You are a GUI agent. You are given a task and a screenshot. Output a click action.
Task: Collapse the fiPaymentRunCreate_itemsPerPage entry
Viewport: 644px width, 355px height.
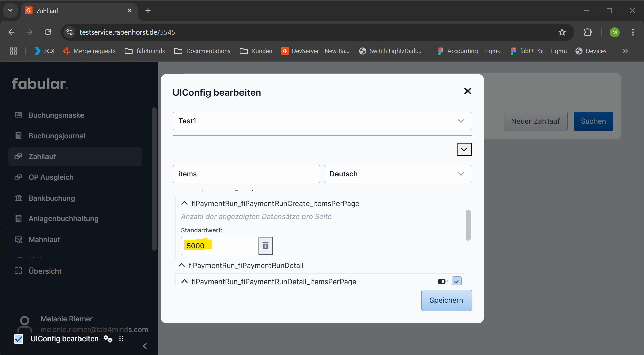184,203
